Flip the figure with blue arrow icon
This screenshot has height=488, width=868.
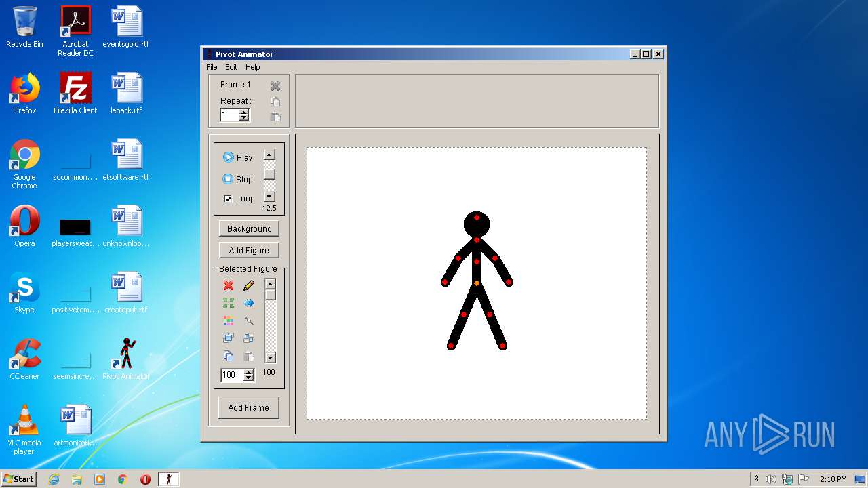(x=249, y=303)
